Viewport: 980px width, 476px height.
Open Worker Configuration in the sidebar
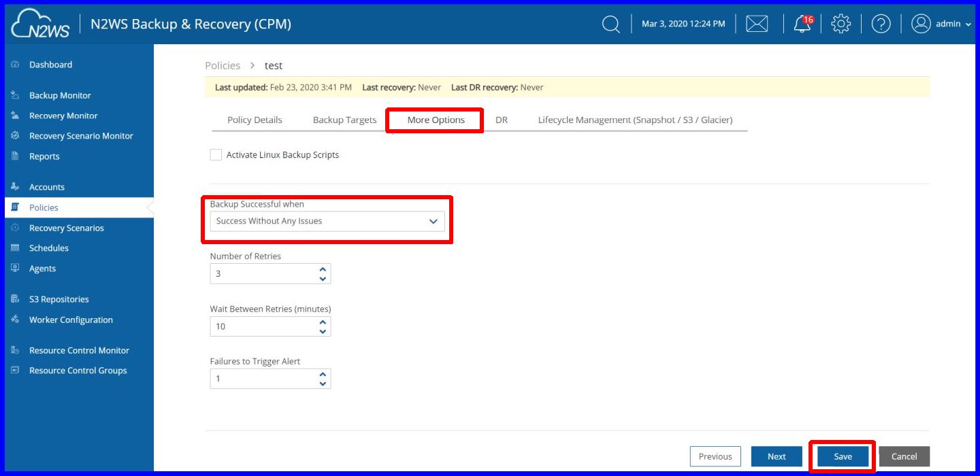[x=71, y=320]
